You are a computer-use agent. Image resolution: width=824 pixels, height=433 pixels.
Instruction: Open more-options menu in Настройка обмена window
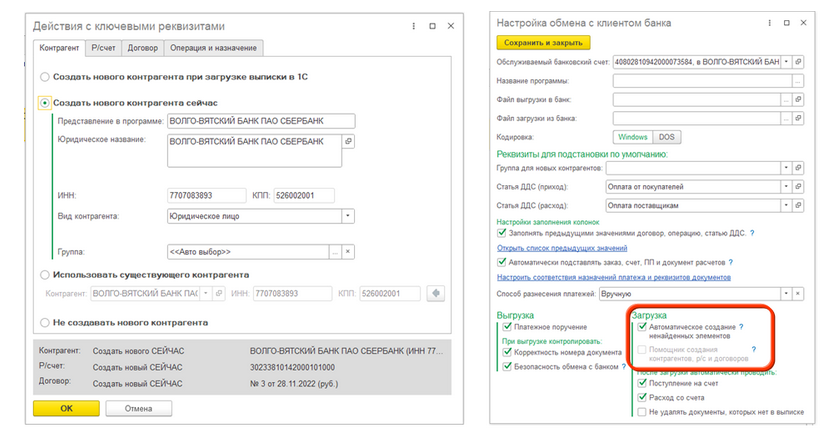point(769,23)
